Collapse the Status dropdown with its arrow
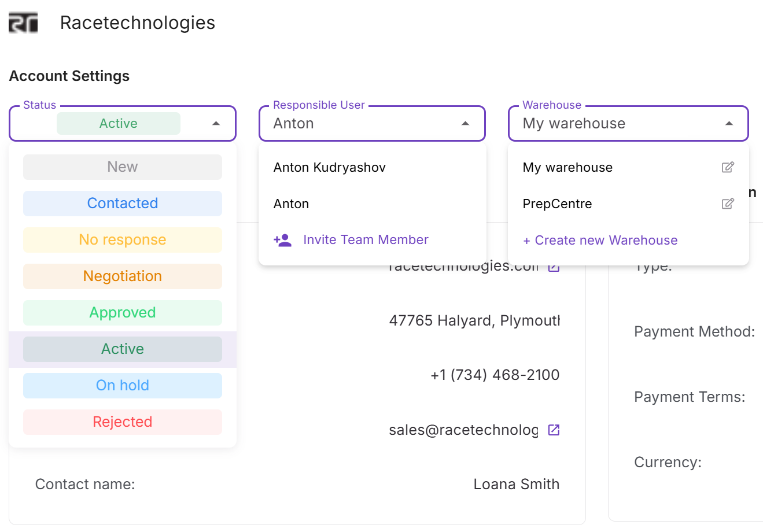 click(216, 123)
